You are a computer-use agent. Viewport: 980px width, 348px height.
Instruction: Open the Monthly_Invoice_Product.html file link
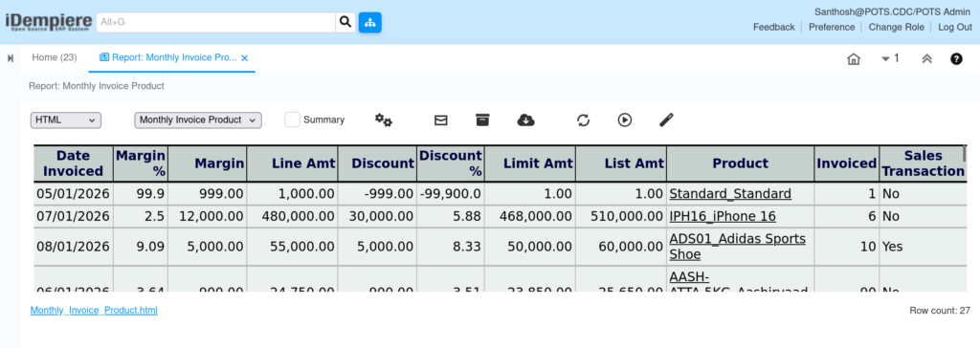(x=94, y=310)
